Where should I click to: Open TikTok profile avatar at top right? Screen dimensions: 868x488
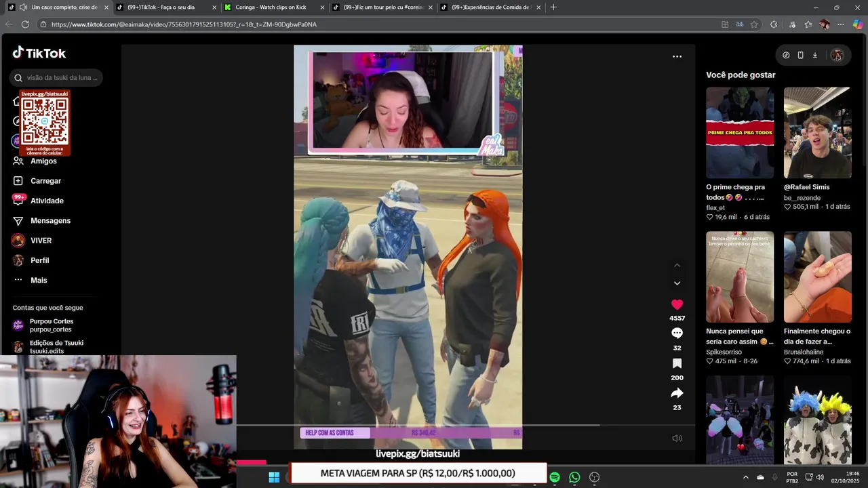pyautogui.click(x=837, y=56)
